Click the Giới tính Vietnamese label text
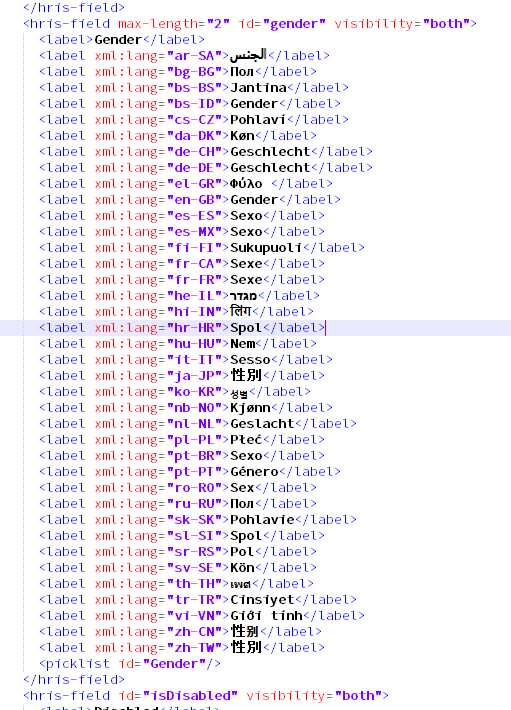This screenshot has height=710, width=511. pyautogui.click(x=266, y=616)
